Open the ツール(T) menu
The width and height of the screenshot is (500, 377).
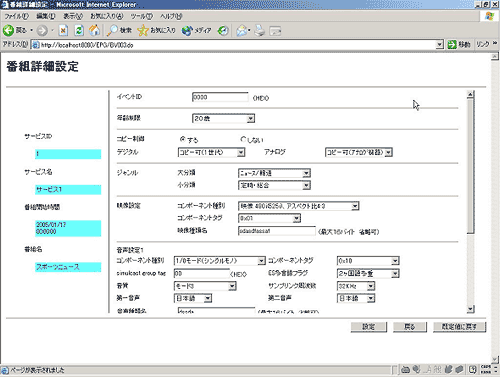142,16
